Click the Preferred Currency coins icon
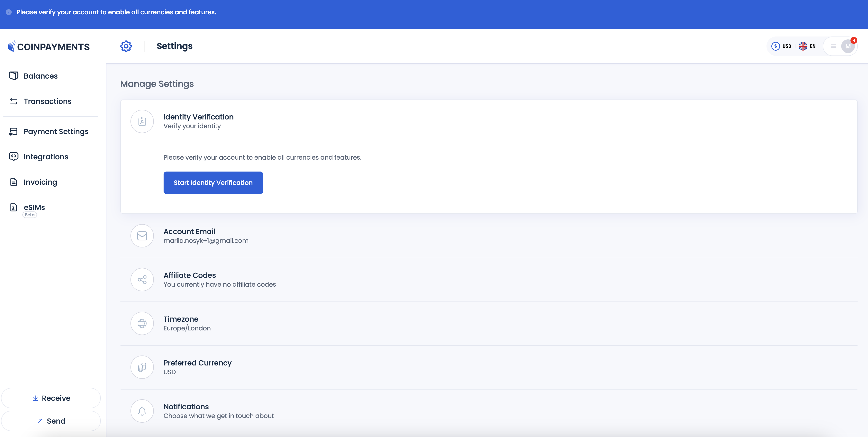Image resolution: width=868 pixels, height=437 pixels. coord(142,367)
